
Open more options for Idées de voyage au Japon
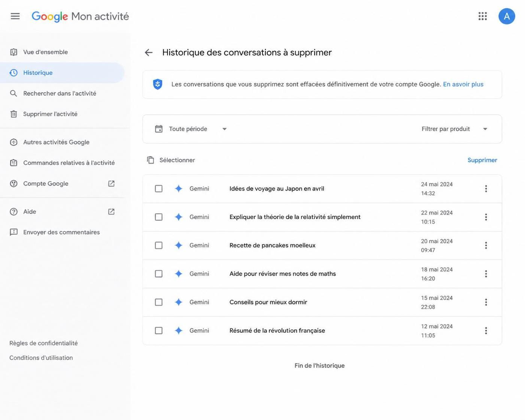486,189
